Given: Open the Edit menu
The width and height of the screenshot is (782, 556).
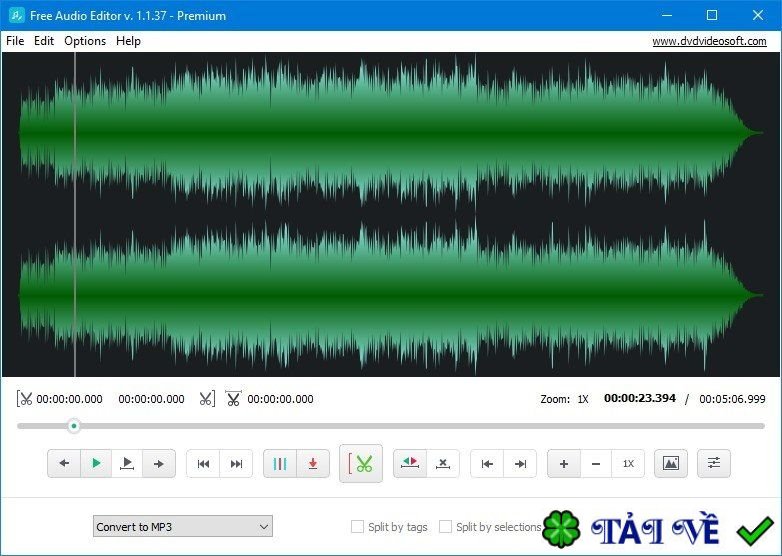Looking at the screenshot, I should [44, 41].
